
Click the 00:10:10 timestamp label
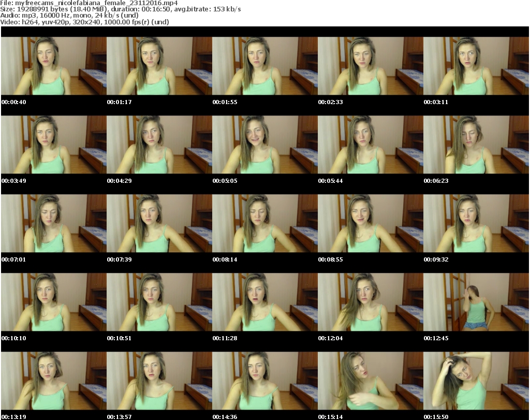(14, 338)
